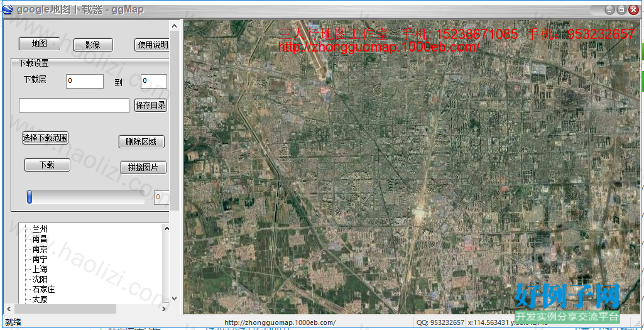
Task: Click horizontal scrollbar right arrow
Action: [x=164, y=309]
